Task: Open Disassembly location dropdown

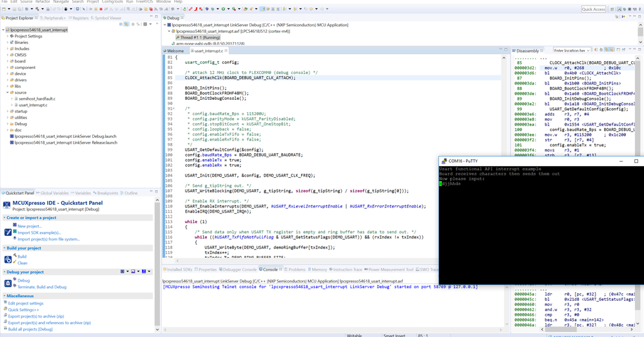Action: (x=588, y=50)
